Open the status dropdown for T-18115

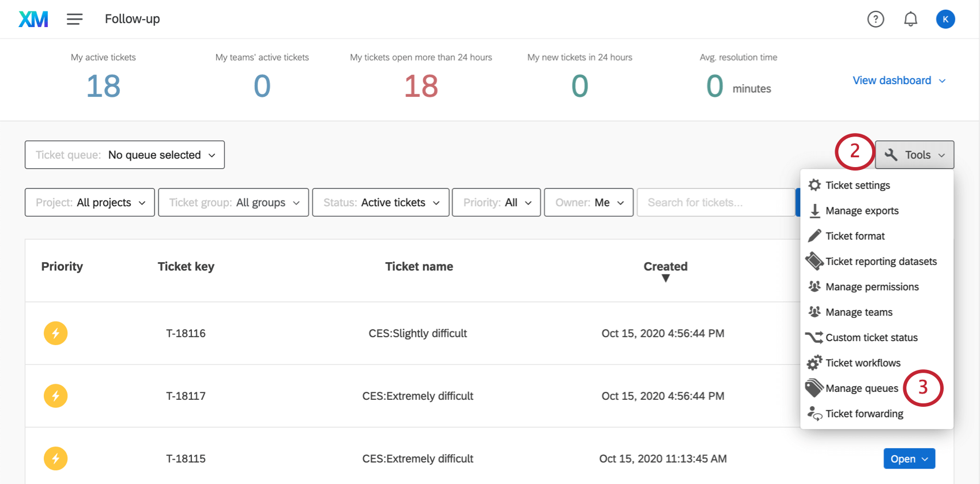pyautogui.click(x=909, y=459)
